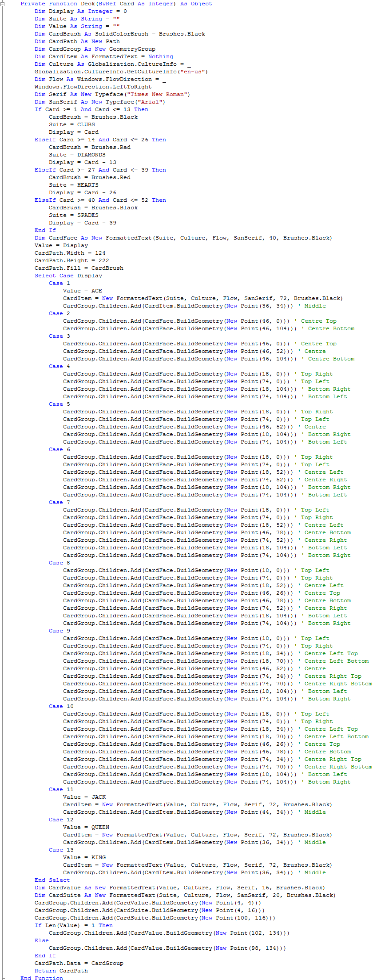
Task: Click the 'End Function' line
Action: pos(42,978)
